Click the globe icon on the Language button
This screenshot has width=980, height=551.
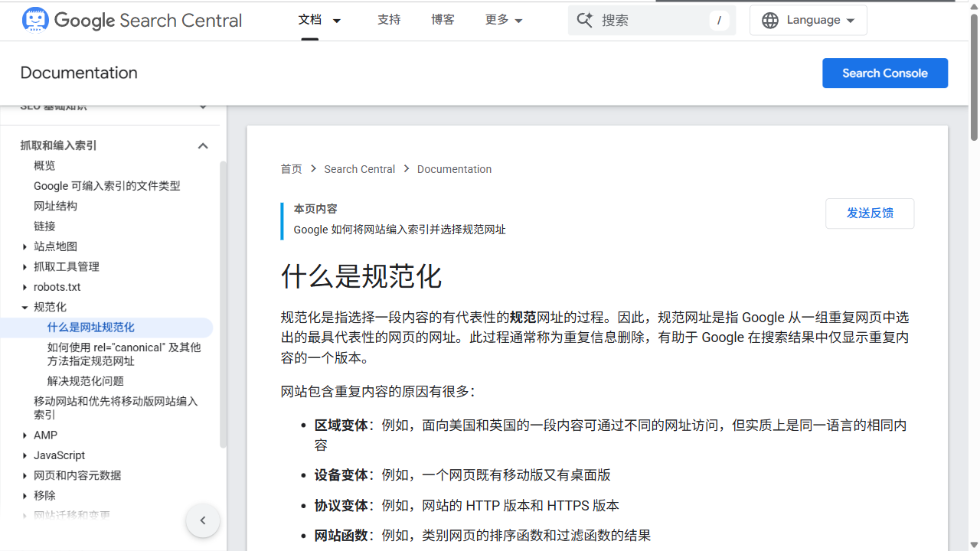(770, 20)
